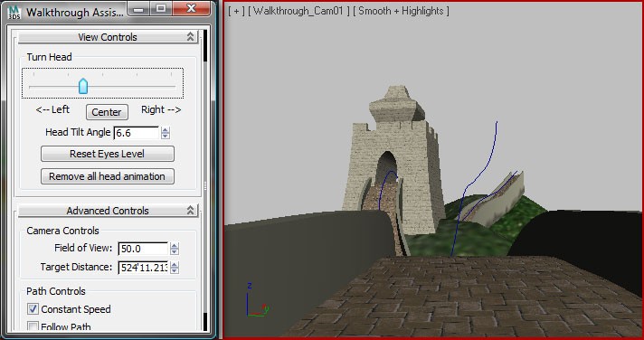644x340 pixels.
Task: Disable the Constant Speed checkbox
Action: point(33,308)
